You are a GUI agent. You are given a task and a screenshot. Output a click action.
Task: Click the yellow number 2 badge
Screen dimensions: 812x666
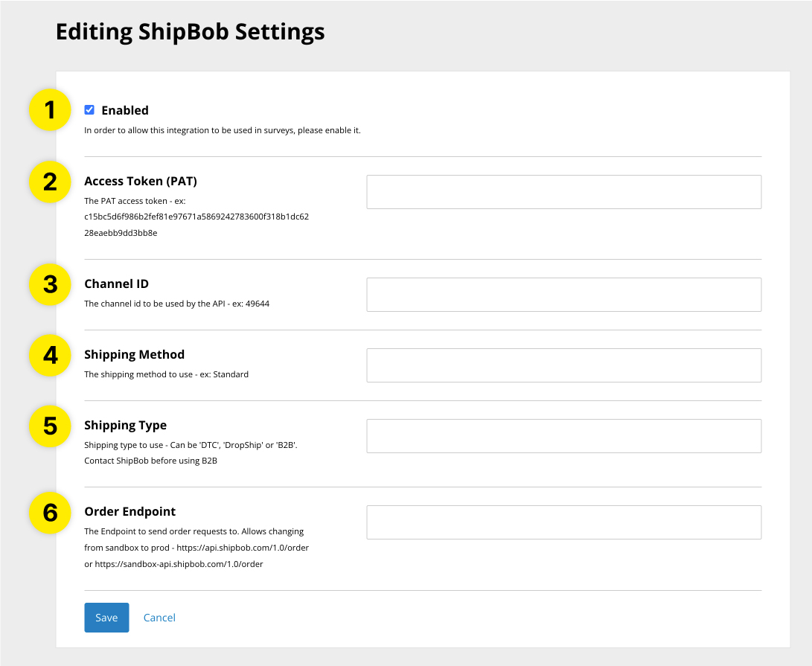[x=49, y=182]
